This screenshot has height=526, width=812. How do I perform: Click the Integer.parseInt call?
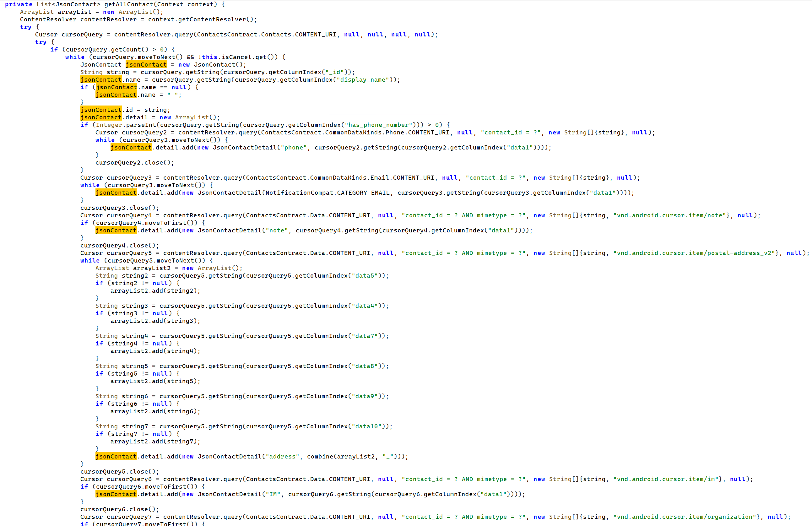coord(126,125)
